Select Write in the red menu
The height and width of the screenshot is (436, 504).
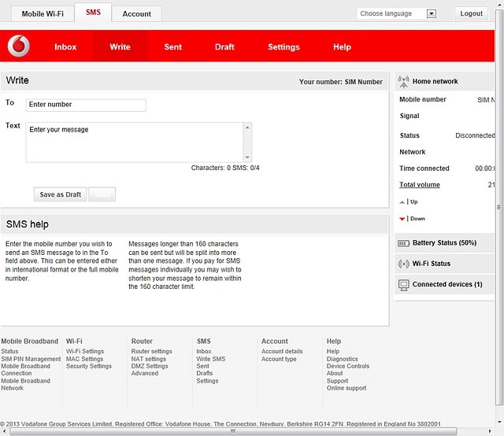(x=120, y=47)
